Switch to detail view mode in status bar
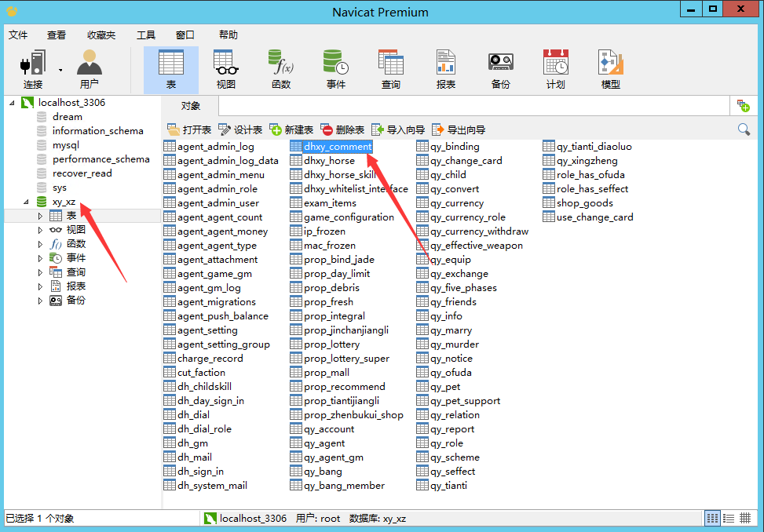Image resolution: width=764 pixels, height=532 pixels. coord(729,518)
